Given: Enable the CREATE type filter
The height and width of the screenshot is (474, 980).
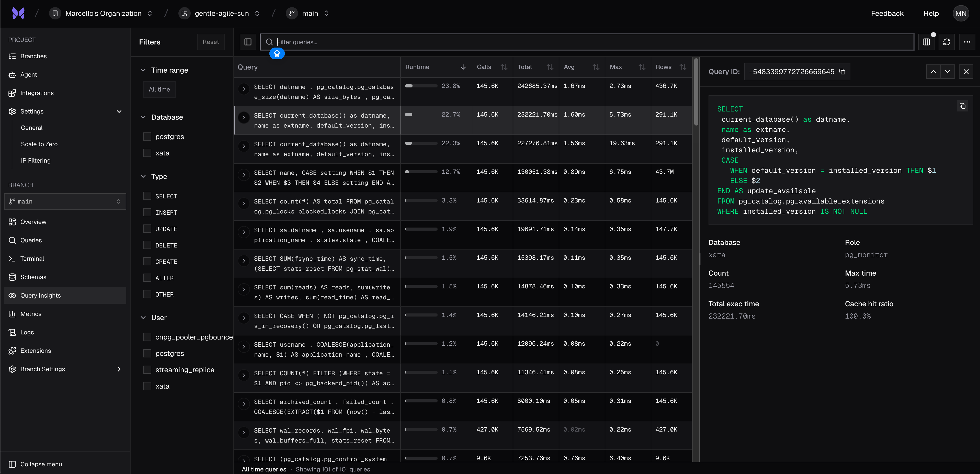Looking at the screenshot, I should [147, 261].
